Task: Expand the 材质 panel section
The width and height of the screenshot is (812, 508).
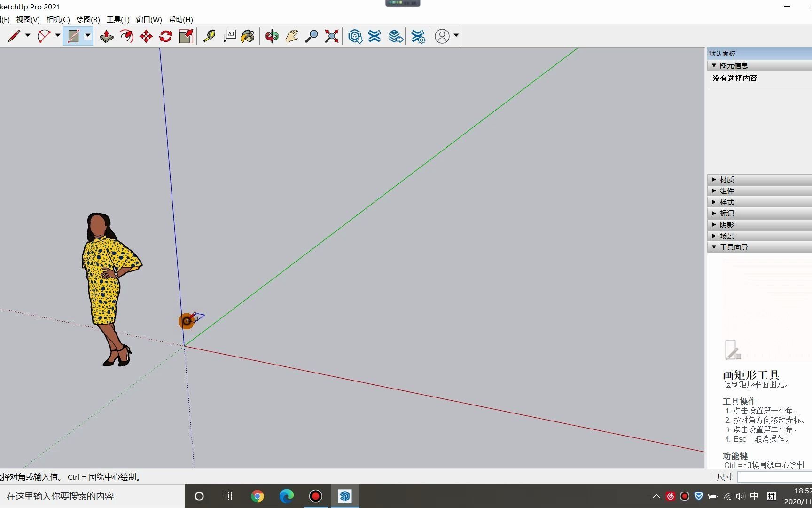Action: (727, 179)
